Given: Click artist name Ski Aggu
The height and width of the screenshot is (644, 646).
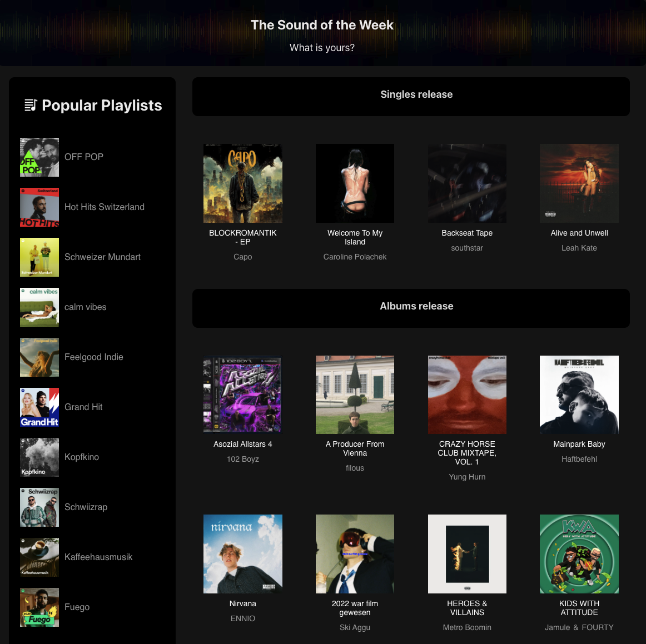Looking at the screenshot, I should point(355,627).
